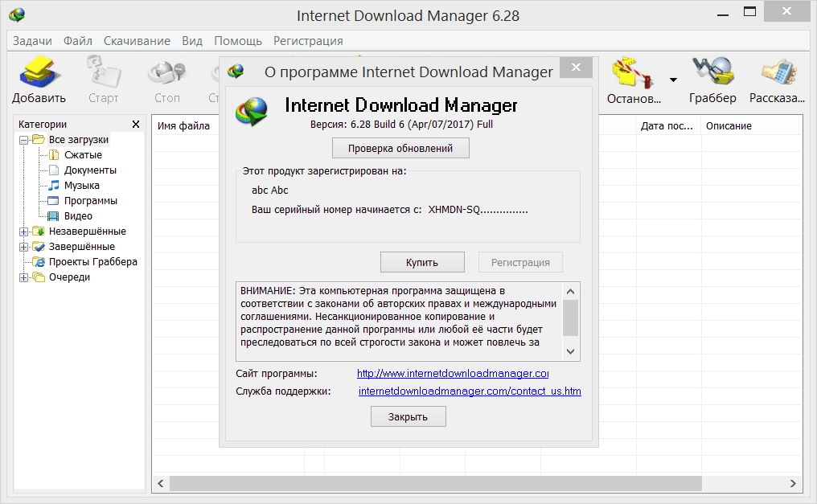Viewport: 817px width, 504px height.
Task: Open the contact_us.htm support link
Action: pos(470,391)
